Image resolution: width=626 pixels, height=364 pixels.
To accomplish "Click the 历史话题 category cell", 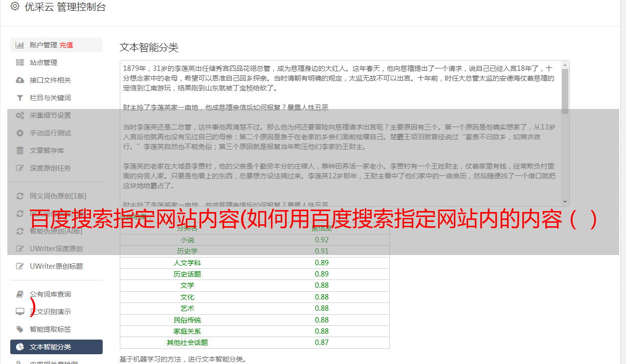I will tap(187, 274).
